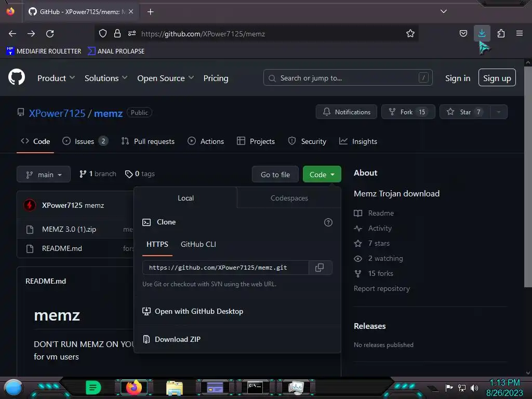Choose the GitHub CLI clone option
Screen dimensions: 532x399
[x=198, y=244]
